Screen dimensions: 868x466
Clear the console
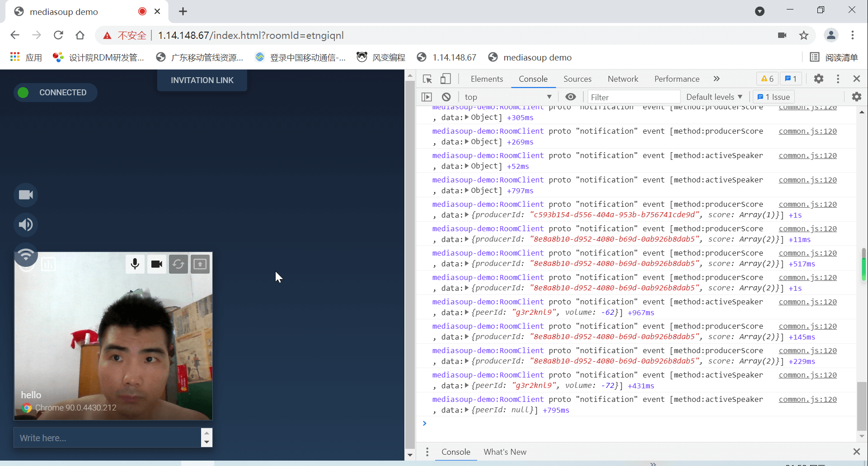point(446,97)
